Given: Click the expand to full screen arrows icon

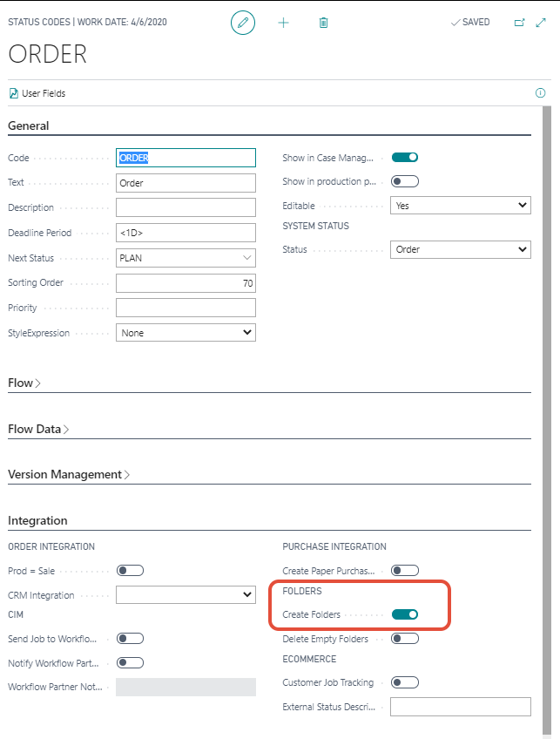Looking at the screenshot, I should pyautogui.click(x=541, y=23).
